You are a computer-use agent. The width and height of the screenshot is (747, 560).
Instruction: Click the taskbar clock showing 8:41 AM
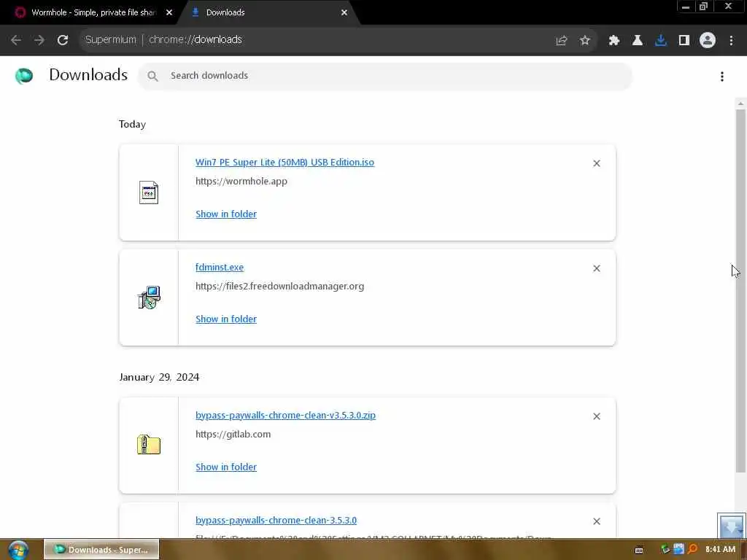tap(720, 550)
